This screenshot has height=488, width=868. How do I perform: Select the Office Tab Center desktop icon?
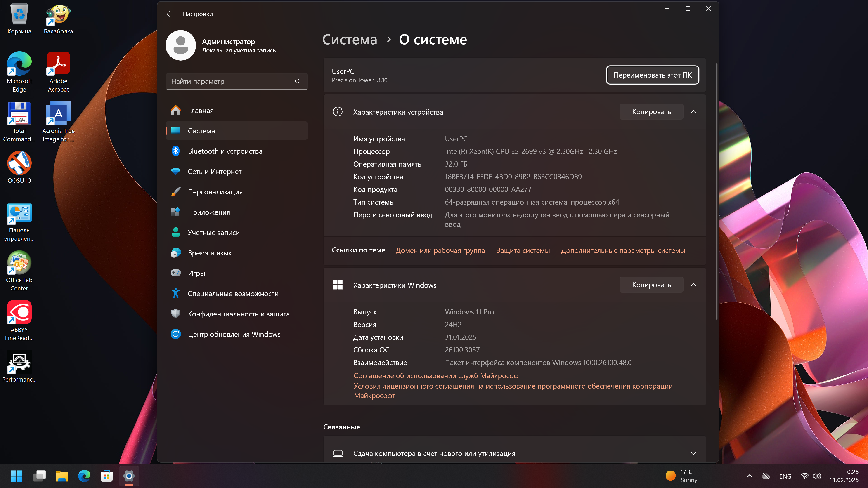(19, 271)
